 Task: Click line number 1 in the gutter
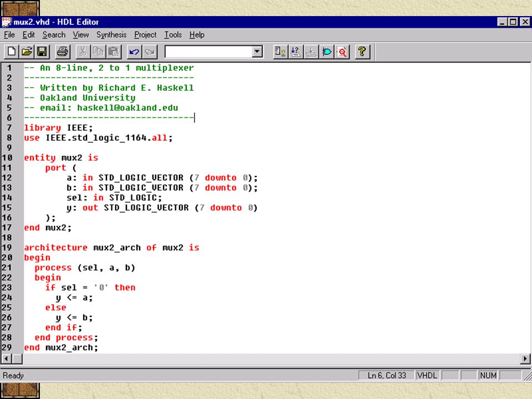tap(9, 68)
